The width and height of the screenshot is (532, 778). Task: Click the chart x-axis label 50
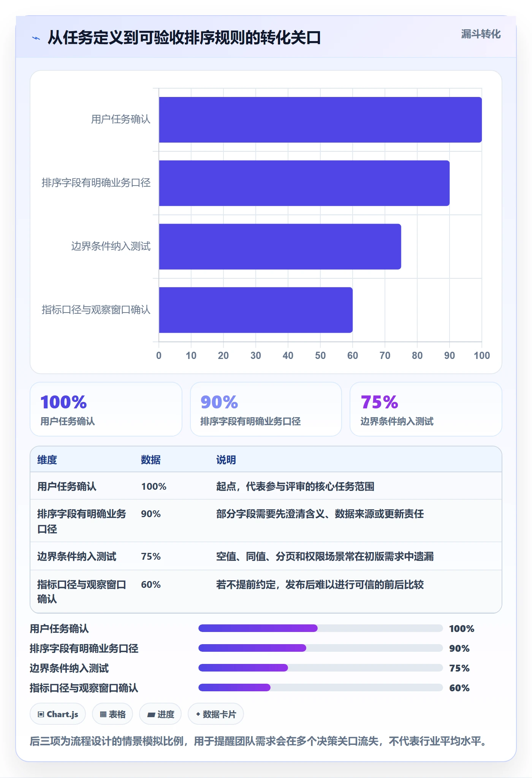tap(320, 356)
